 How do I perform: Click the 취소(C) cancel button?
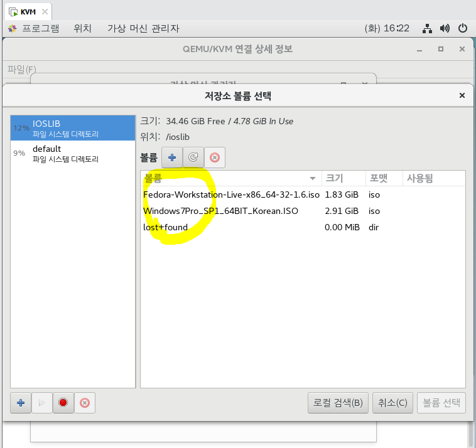coord(392,403)
